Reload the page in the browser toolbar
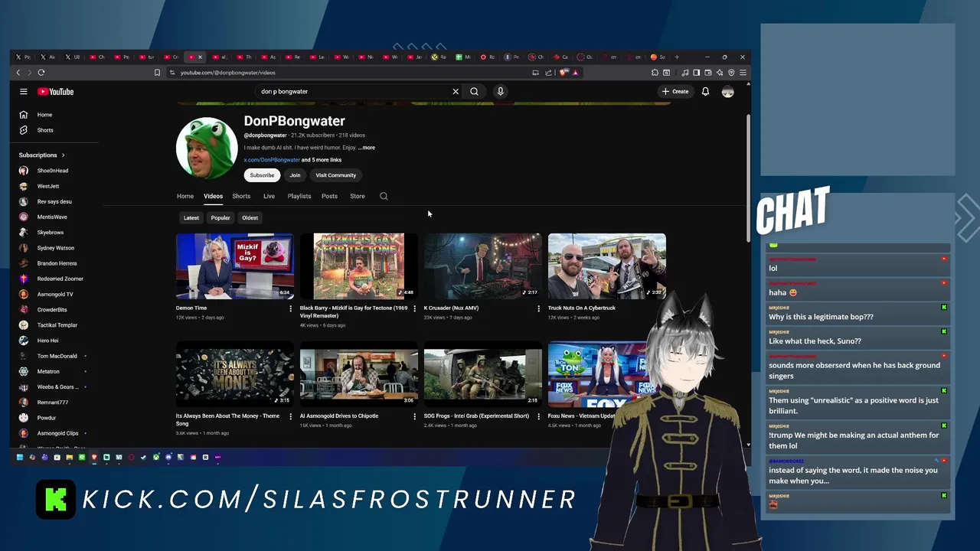This screenshot has height=551, width=980. 41,73
